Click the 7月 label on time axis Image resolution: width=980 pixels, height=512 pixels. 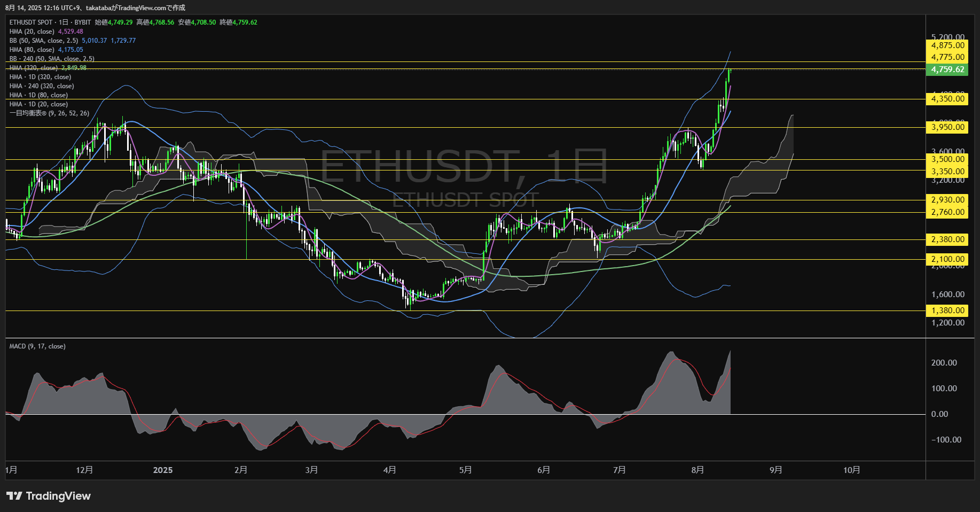[x=620, y=470]
